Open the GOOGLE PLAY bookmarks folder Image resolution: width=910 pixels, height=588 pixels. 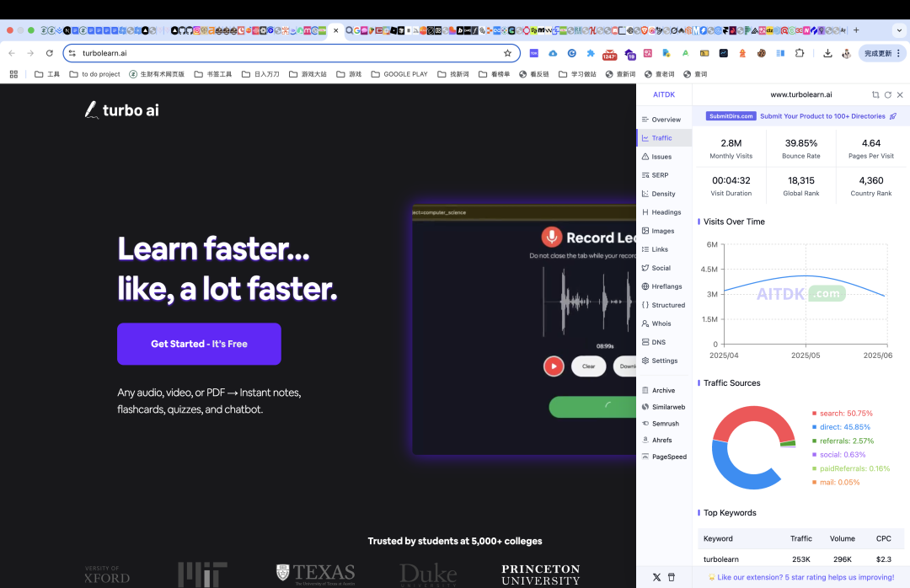(399, 74)
